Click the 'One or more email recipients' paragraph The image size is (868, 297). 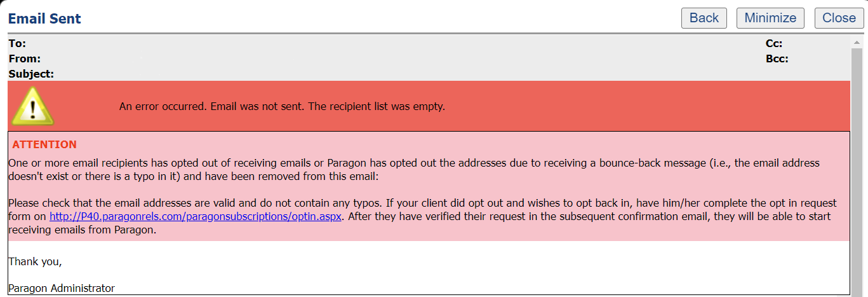(381, 163)
